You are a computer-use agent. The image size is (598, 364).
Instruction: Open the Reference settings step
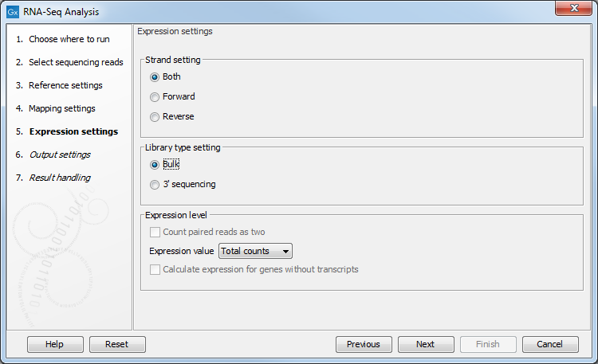click(x=65, y=85)
